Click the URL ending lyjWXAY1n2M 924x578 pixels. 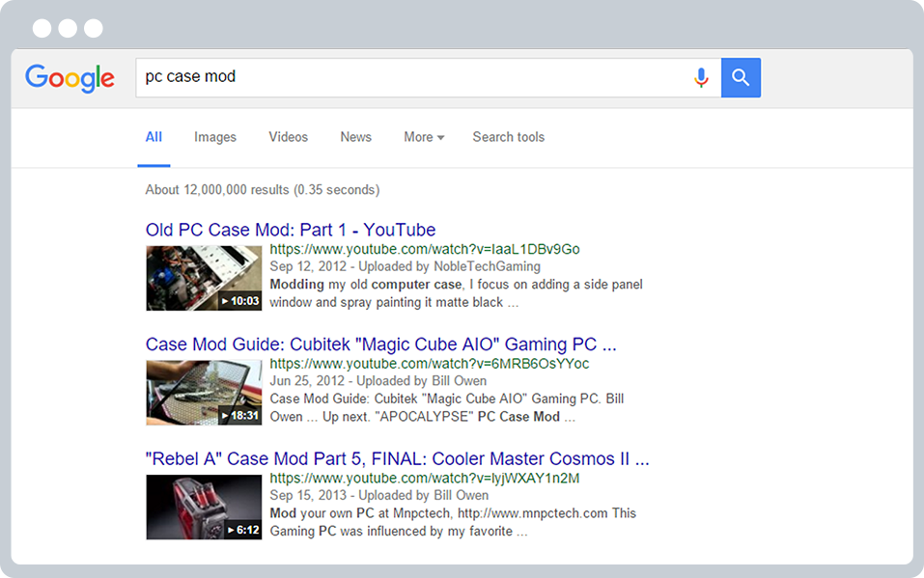point(425,478)
